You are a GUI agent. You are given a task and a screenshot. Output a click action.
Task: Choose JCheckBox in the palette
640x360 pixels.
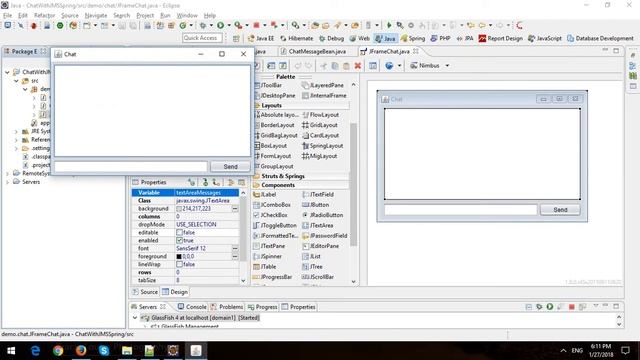(x=270, y=215)
